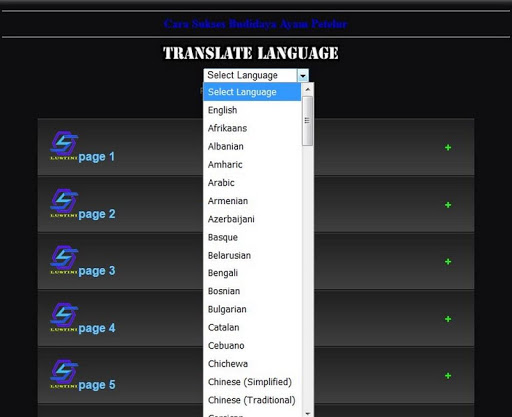
Task: Expand page 2 with its green plus
Action: pyautogui.click(x=448, y=205)
